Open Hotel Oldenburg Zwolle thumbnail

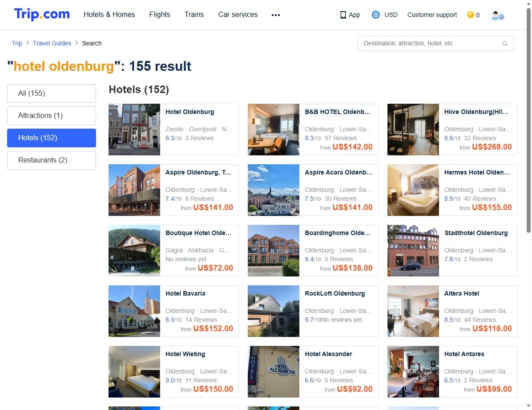pyautogui.click(x=134, y=130)
